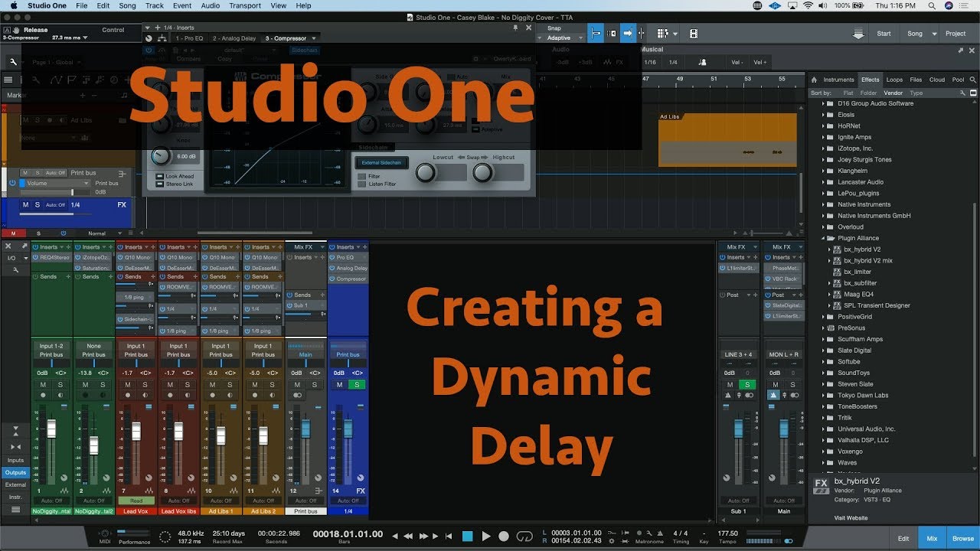Click the Start page button
This screenshot has width=980, height=551.
point(884,34)
